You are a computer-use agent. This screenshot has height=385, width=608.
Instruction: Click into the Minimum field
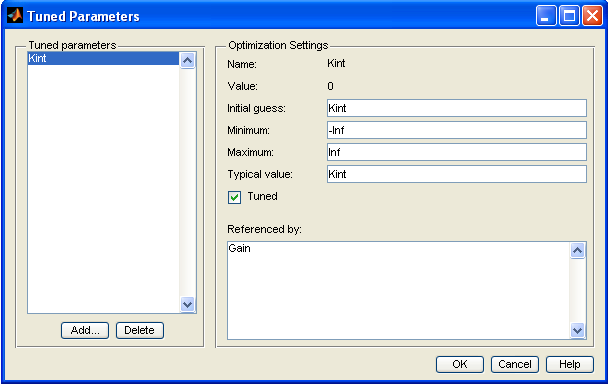(x=457, y=130)
